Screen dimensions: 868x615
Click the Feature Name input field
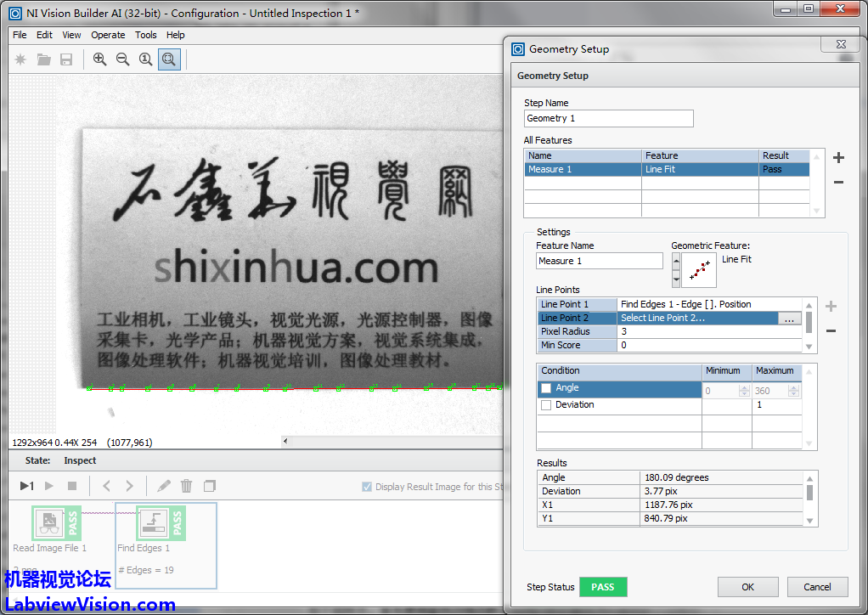599,261
